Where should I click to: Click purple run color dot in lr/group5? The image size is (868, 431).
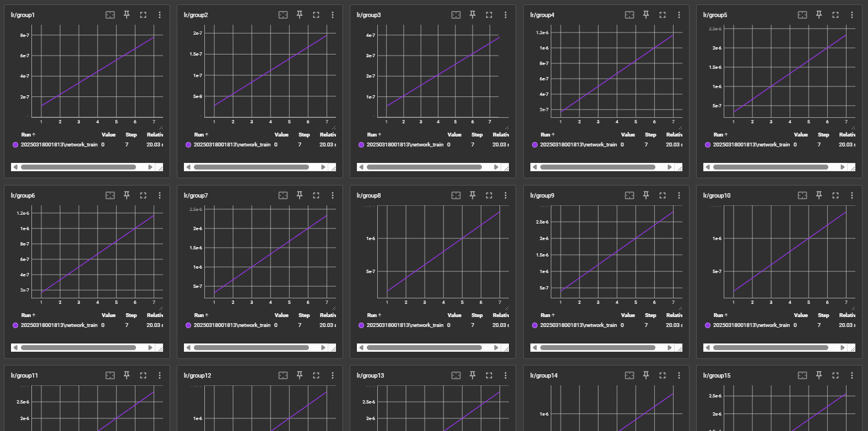[708, 145]
